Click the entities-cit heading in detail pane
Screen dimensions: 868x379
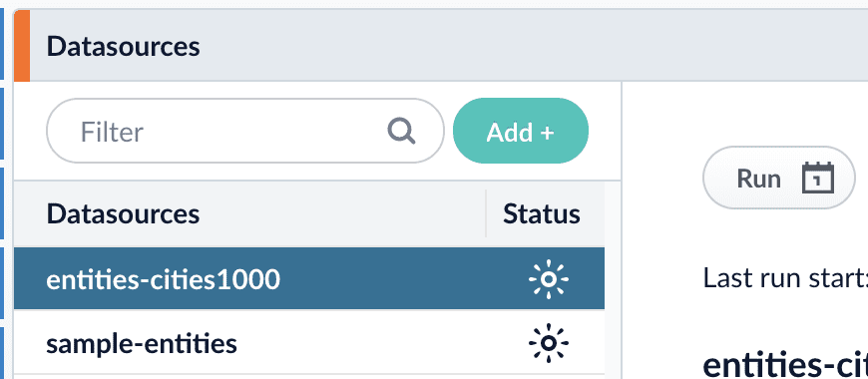[x=785, y=365]
